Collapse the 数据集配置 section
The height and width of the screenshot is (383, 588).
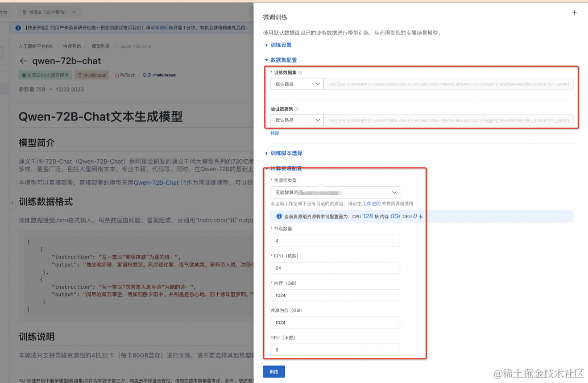[280, 60]
